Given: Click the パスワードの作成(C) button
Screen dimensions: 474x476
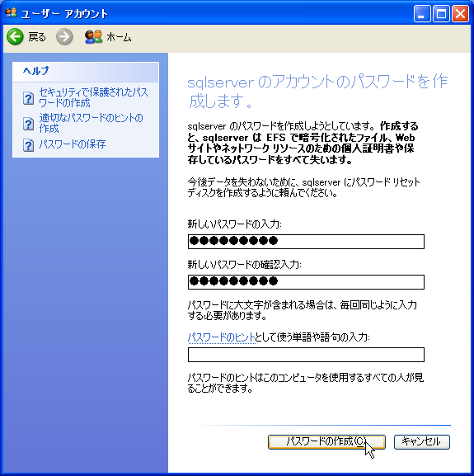Looking at the screenshot, I should (x=326, y=441).
